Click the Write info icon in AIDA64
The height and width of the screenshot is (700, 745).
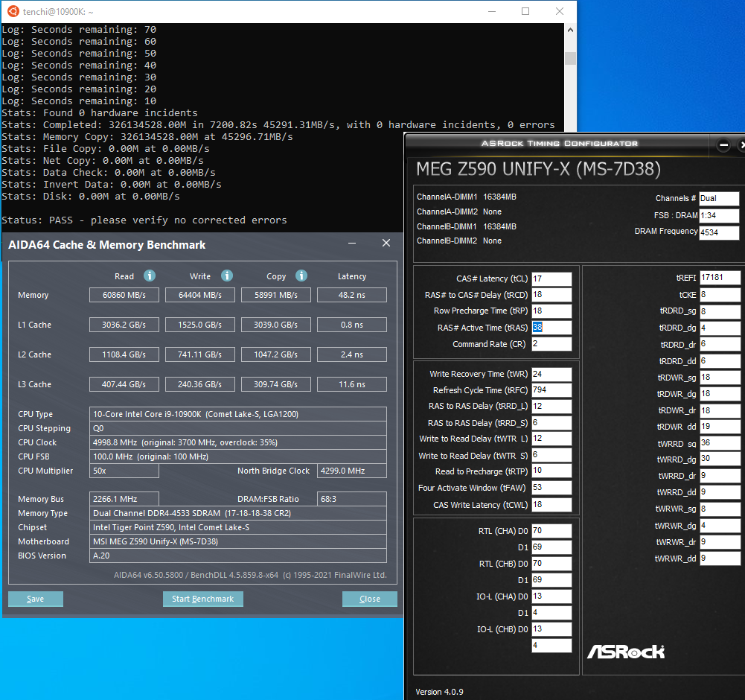point(227,276)
